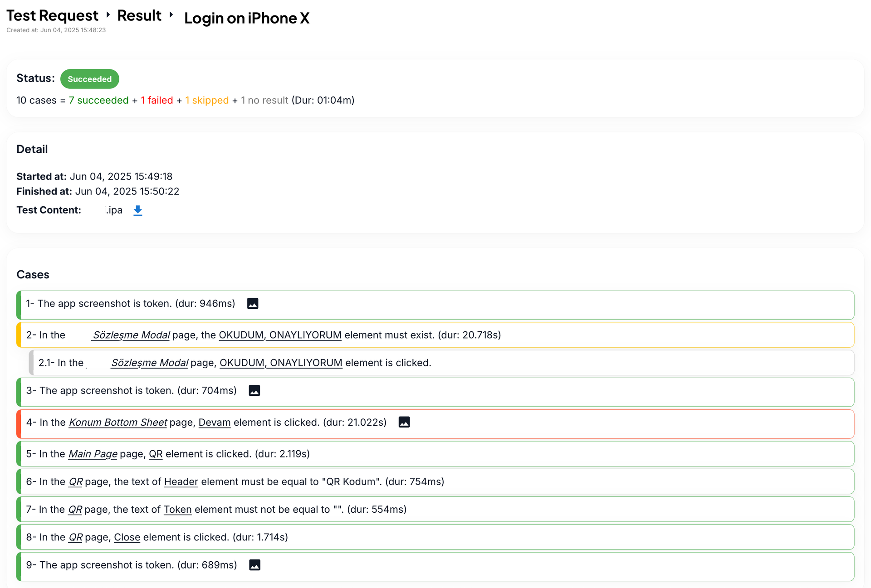
Task: Open Konum Bottom Sheet page link
Action: [x=118, y=423]
